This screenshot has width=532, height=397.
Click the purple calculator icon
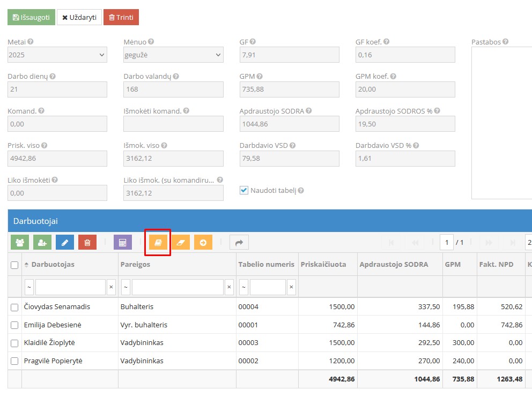122,243
